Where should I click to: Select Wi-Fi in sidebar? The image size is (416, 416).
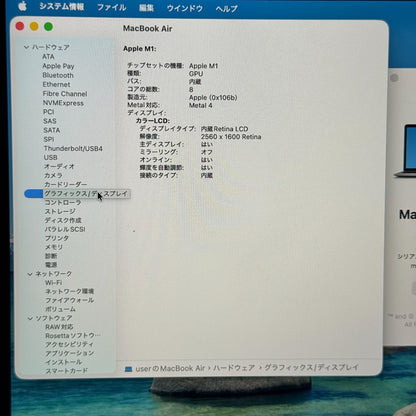54,283
